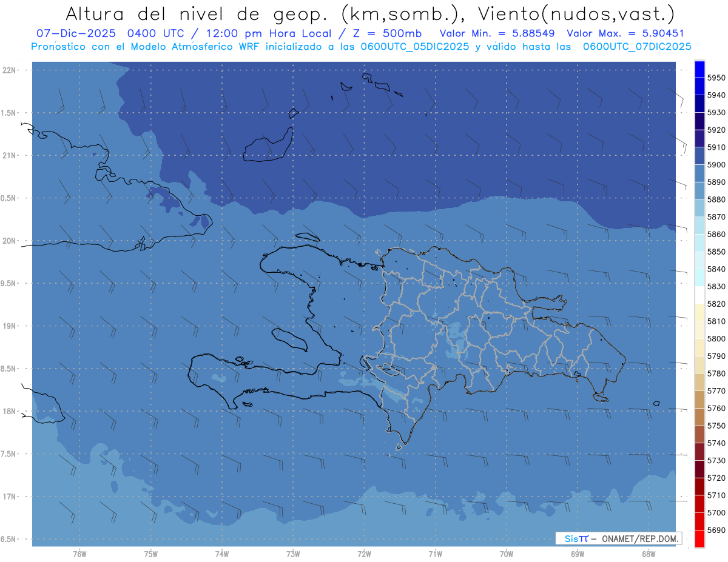The image size is (728, 562).
Task: Click the '5900' legend label
Action: click(716, 165)
